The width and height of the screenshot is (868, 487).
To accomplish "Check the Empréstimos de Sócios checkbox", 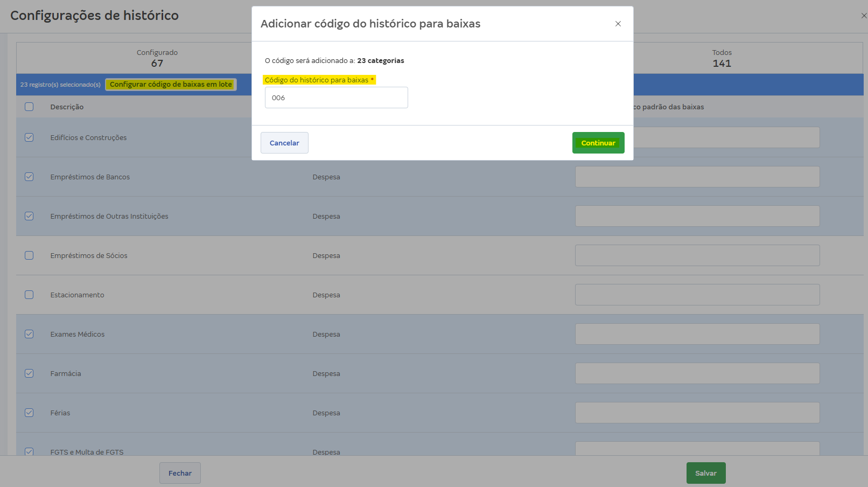I will 29,255.
